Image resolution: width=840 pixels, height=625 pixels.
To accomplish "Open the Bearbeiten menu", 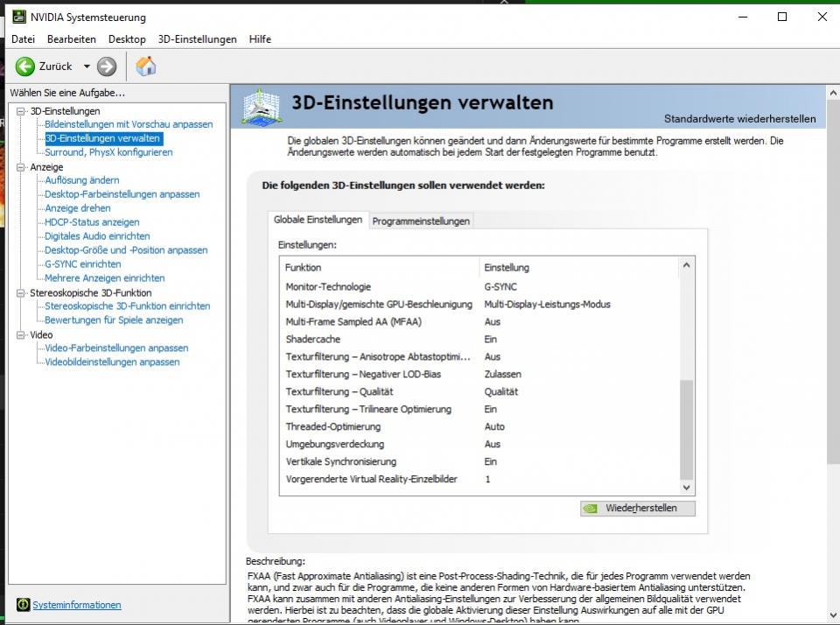I will click(71, 39).
